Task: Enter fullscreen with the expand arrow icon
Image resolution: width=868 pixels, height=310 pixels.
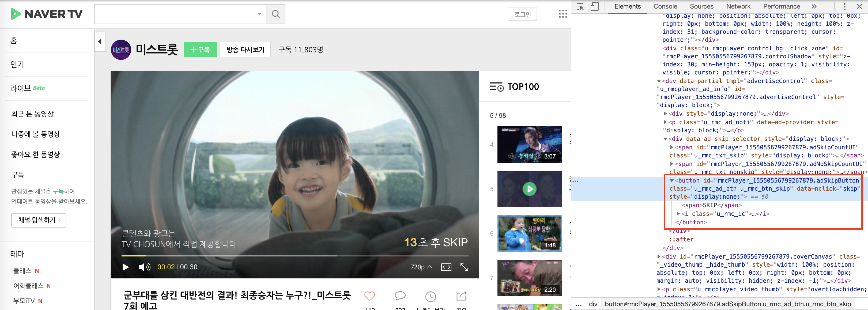Action: coord(464,267)
